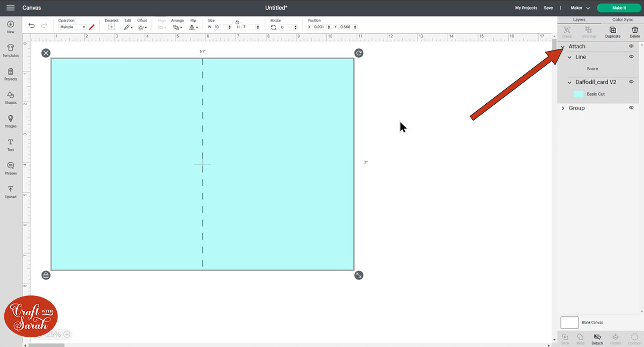Image resolution: width=644 pixels, height=347 pixels.
Task: Hide the Line layer
Action: (631, 56)
